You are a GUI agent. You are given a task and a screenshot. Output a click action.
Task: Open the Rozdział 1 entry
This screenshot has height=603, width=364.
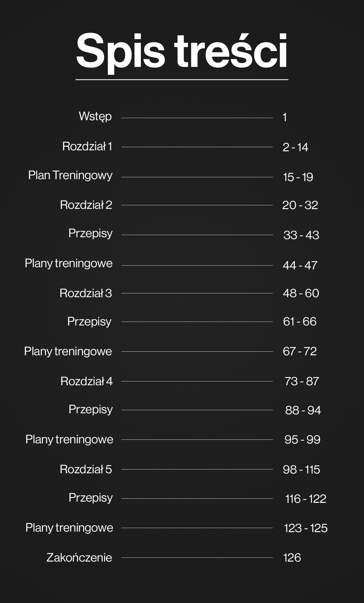pyautogui.click(x=87, y=146)
